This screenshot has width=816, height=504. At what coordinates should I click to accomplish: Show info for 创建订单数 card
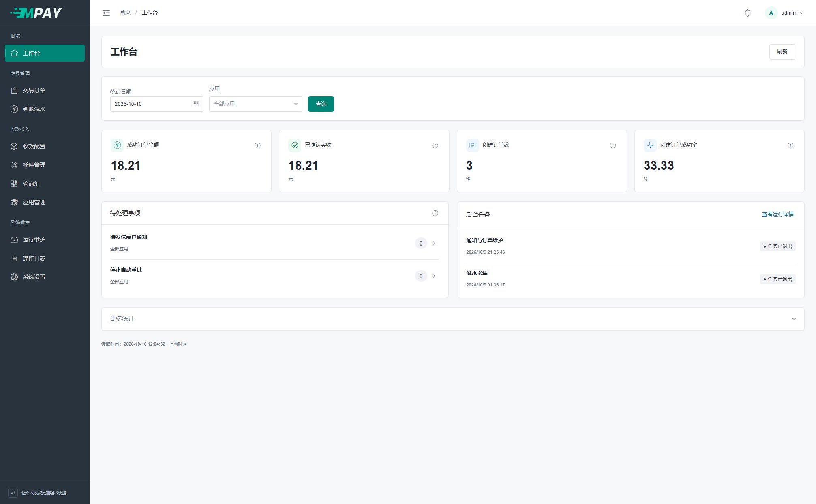(x=613, y=145)
